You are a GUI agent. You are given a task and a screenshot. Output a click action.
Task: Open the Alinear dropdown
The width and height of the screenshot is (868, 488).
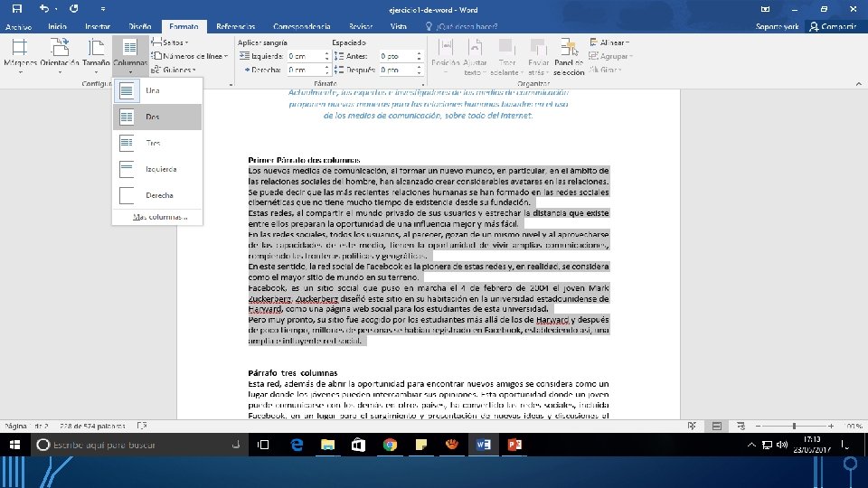(x=609, y=42)
